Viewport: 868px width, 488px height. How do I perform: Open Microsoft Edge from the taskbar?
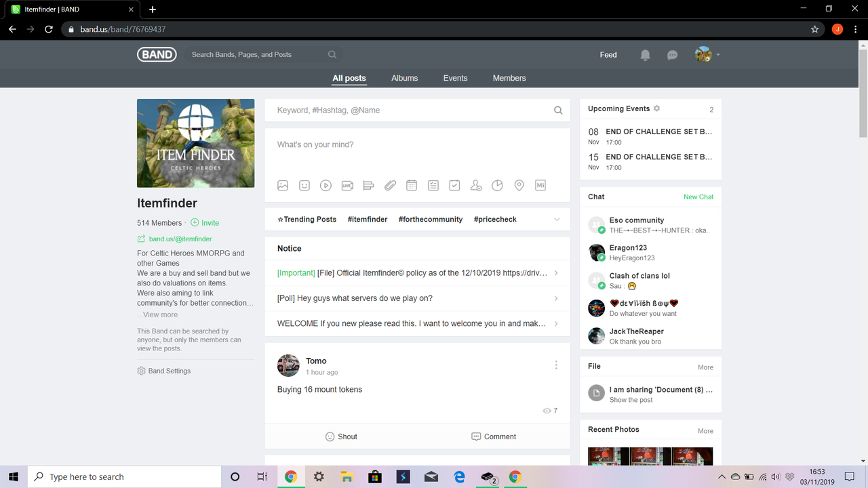pyautogui.click(x=459, y=476)
